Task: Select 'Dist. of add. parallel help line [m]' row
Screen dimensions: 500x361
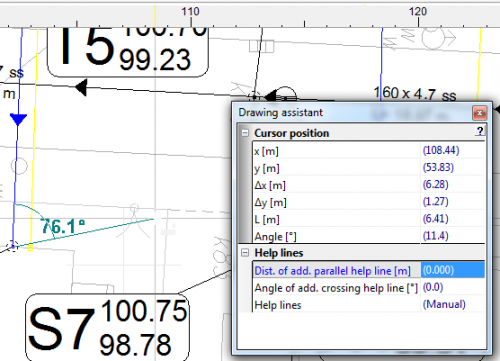Action: coord(369,270)
